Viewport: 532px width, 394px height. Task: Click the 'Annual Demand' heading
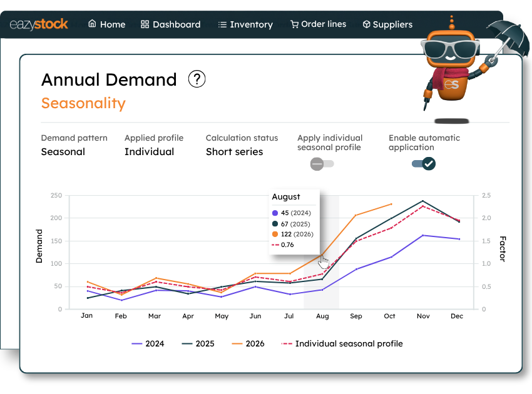(x=109, y=79)
